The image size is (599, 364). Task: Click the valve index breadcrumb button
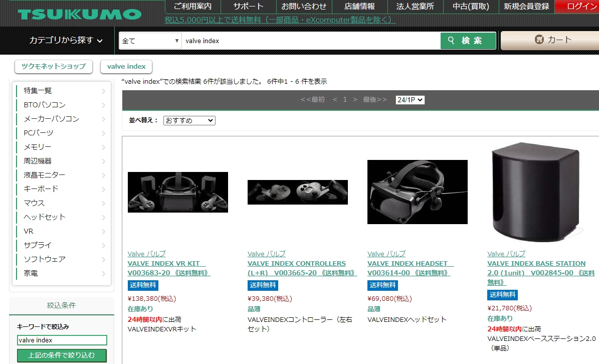click(x=126, y=67)
